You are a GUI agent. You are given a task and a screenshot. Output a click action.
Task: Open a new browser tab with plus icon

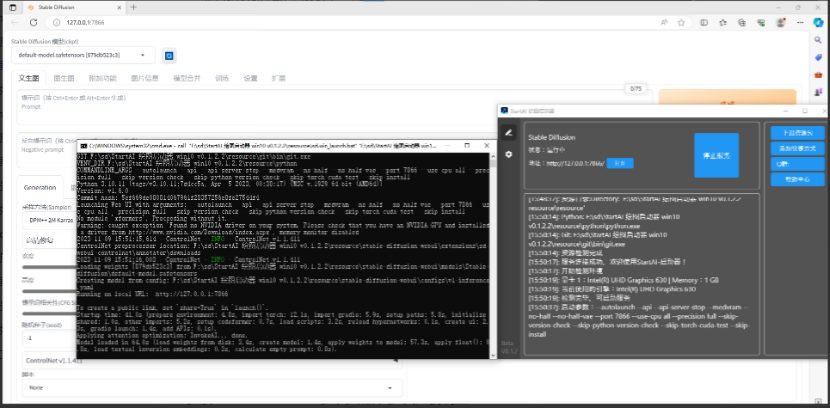133,7
